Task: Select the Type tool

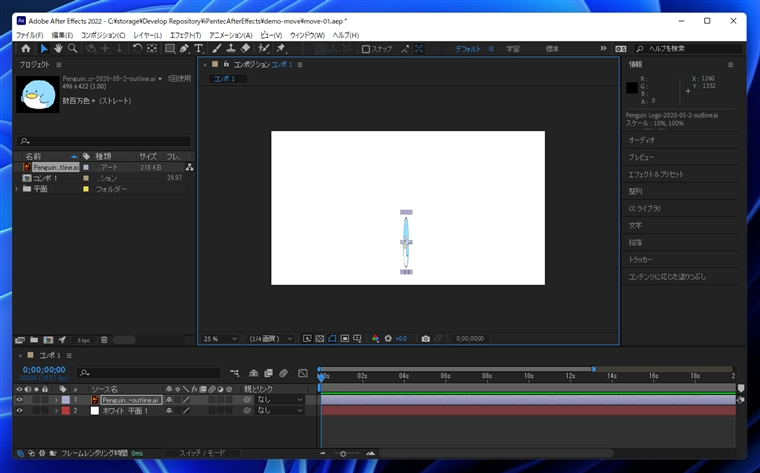Action: (198, 48)
